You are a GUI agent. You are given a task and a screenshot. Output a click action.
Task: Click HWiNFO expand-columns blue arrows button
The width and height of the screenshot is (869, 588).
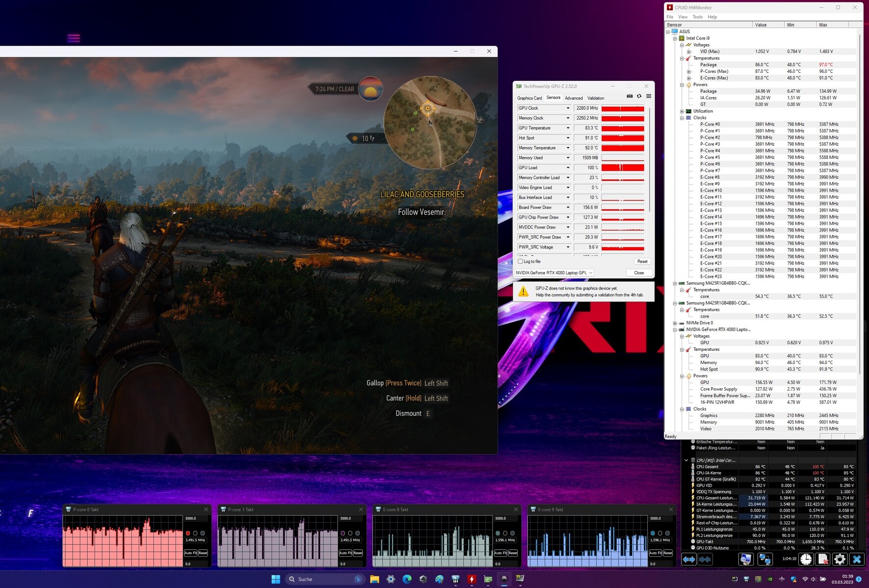689,559
